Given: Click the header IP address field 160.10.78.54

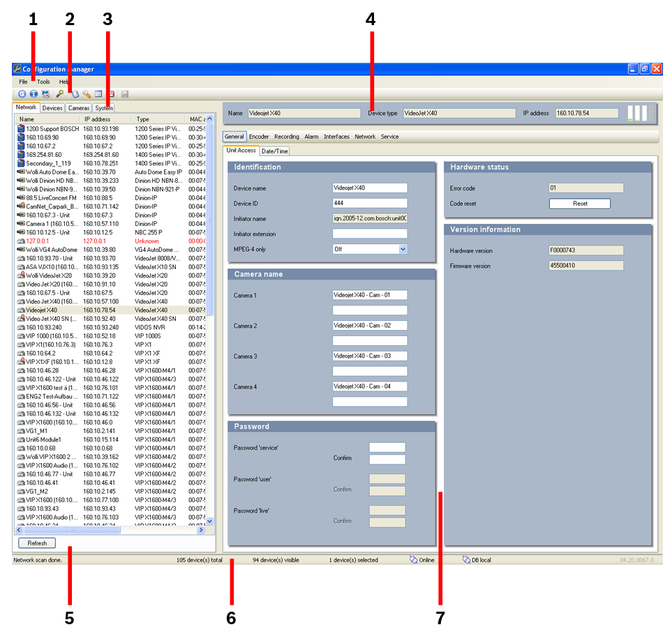Looking at the screenshot, I should [587, 113].
